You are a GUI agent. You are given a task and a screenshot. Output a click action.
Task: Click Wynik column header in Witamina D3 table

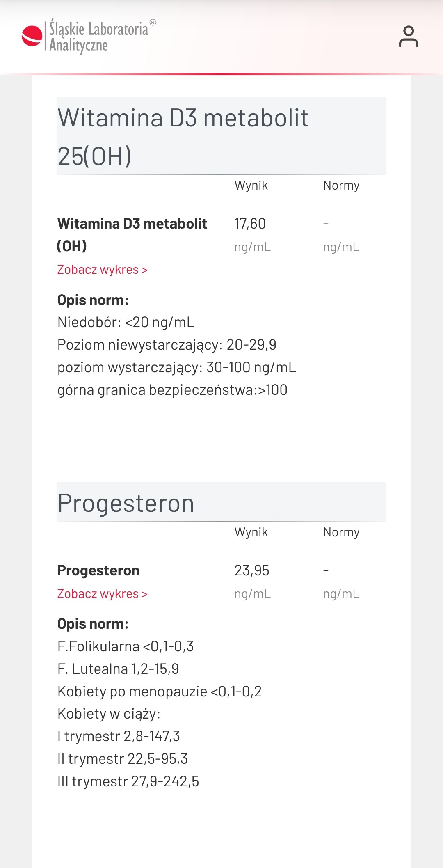tap(251, 186)
